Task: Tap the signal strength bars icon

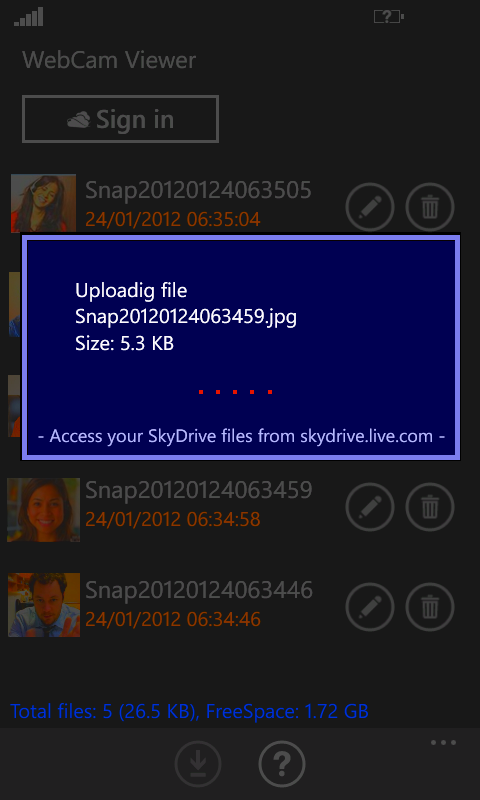Action: coord(29,17)
